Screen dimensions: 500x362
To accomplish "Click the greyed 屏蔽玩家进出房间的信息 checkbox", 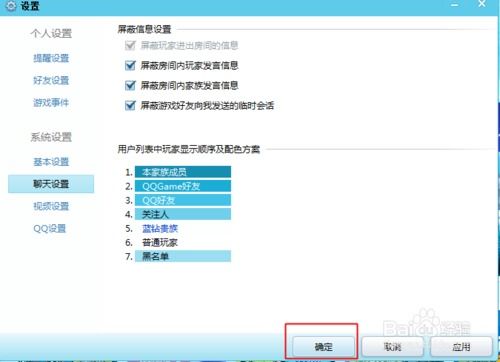I will (130, 45).
